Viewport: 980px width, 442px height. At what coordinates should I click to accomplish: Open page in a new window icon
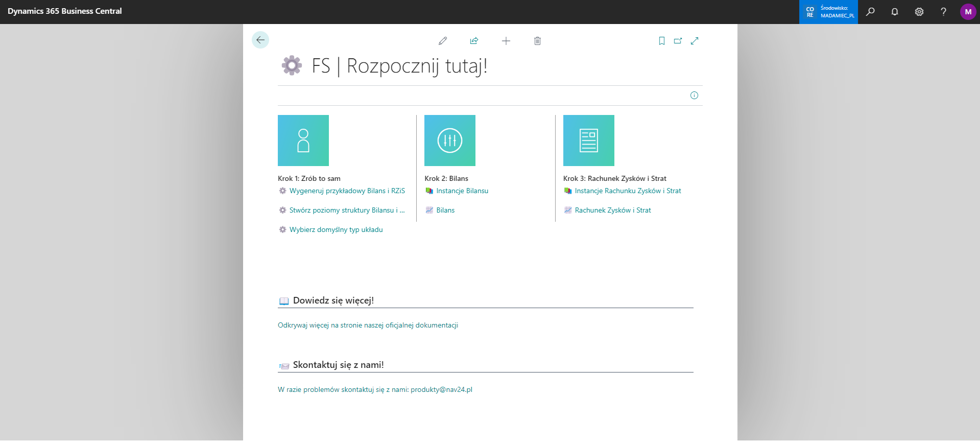(678, 41)
